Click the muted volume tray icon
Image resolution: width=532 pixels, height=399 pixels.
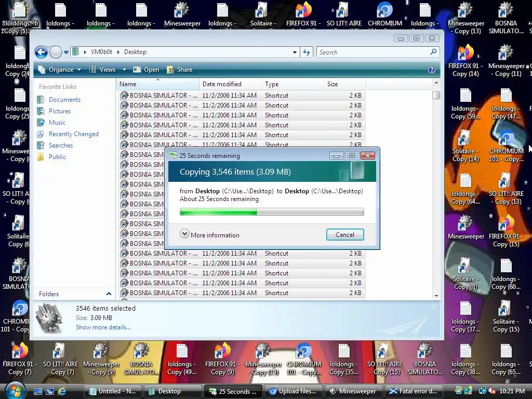click(491, 391)
